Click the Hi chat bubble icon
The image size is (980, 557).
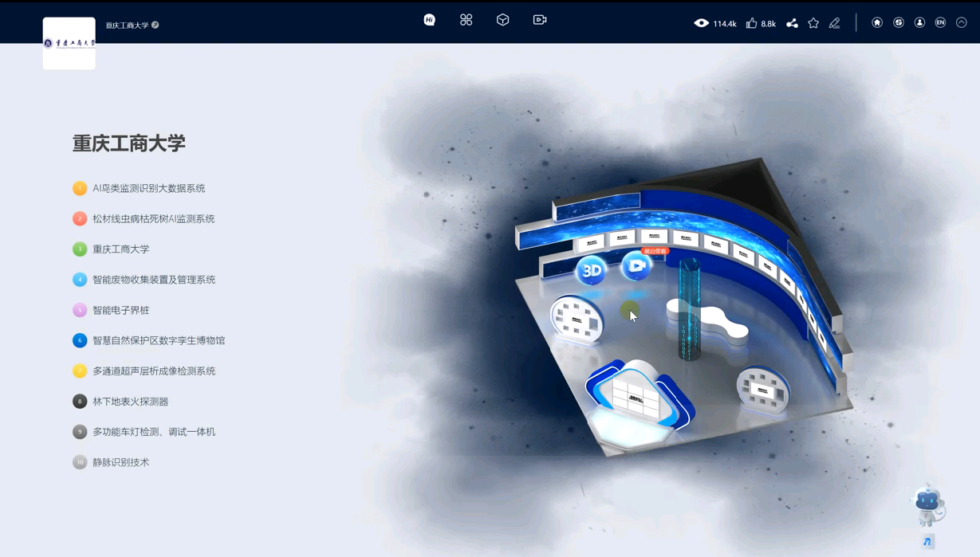coord(429,20)
